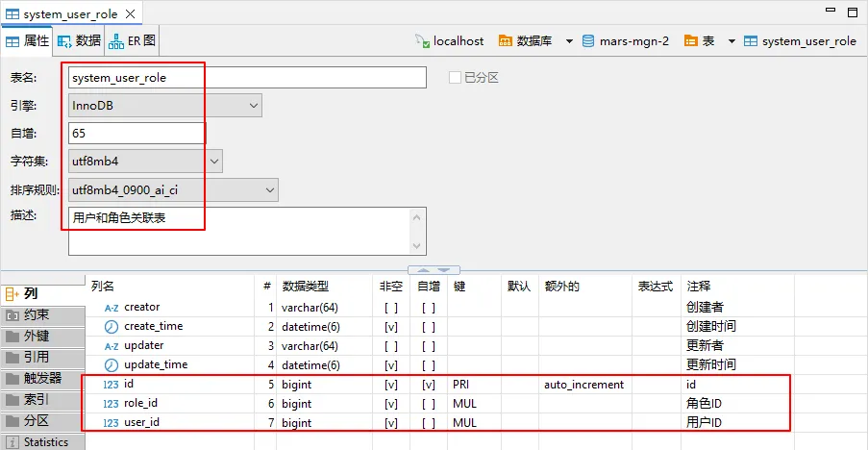Expand the 数据库 breadcrumb dropdown arrow
This screenshot has width=868, height=450.
click(569, 41)
